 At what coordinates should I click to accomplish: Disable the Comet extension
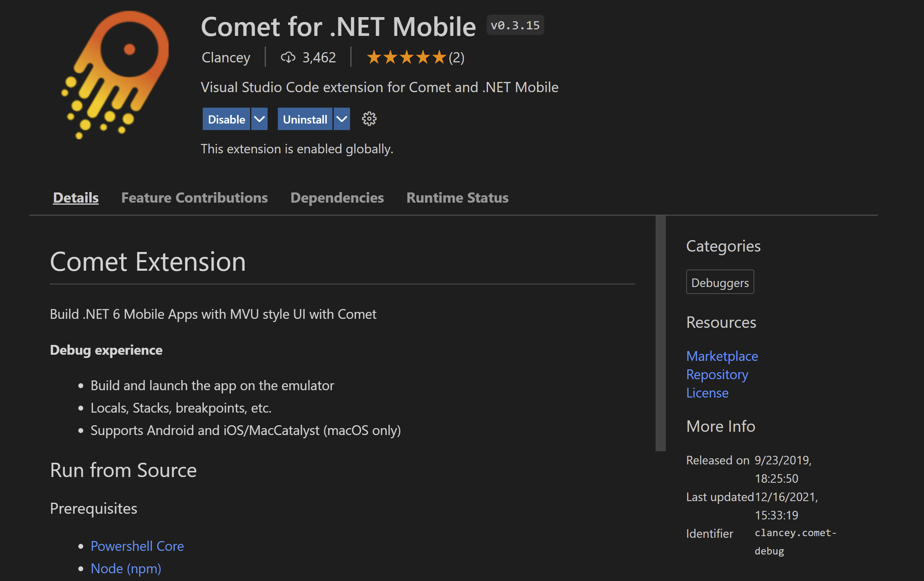click(x=226, y=119)
